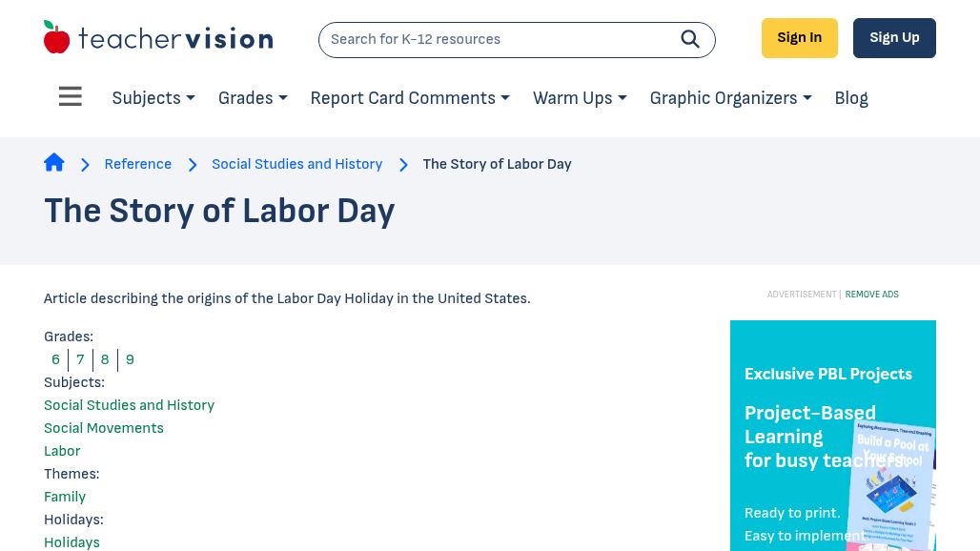Select grade 9 link
This screenshot has width=980, height=551.
point(130,359)
